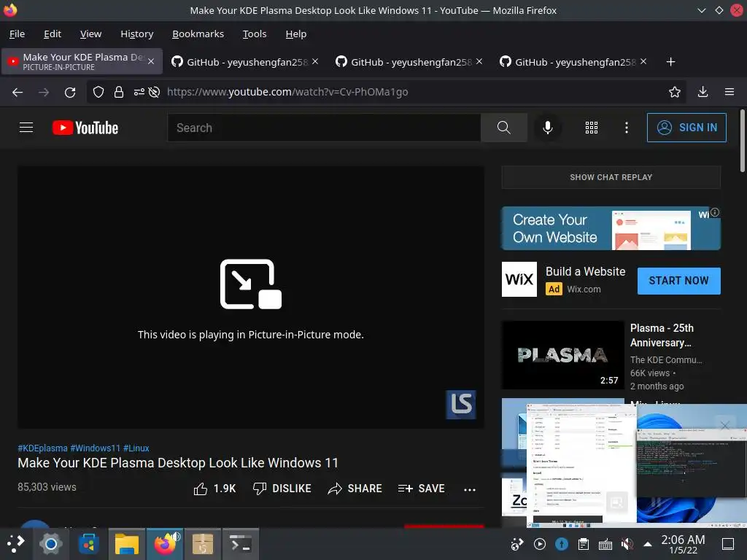Toggle muted audio volume tray icon
The height and width of the screenshot is (560, 747).
click(627, 544)
